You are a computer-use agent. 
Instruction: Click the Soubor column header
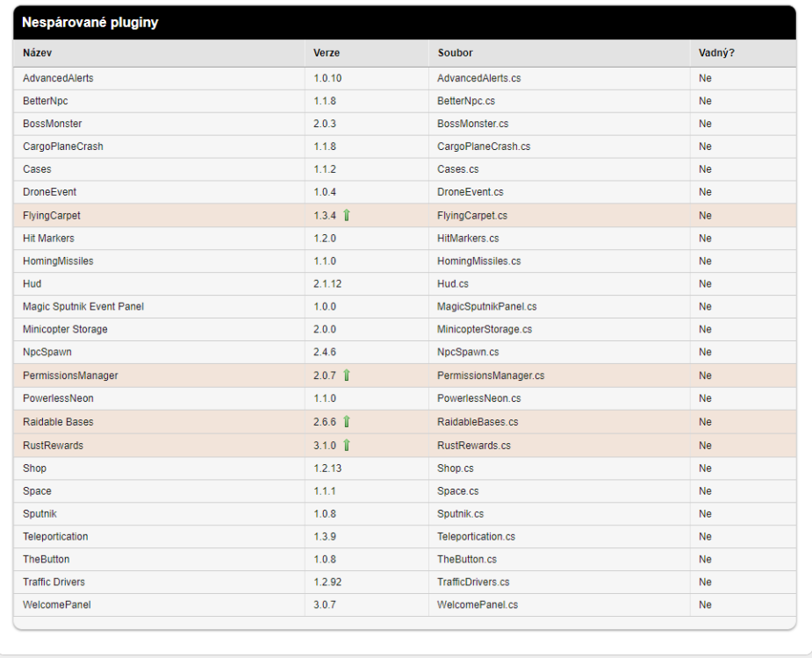(x=455, y=54)
